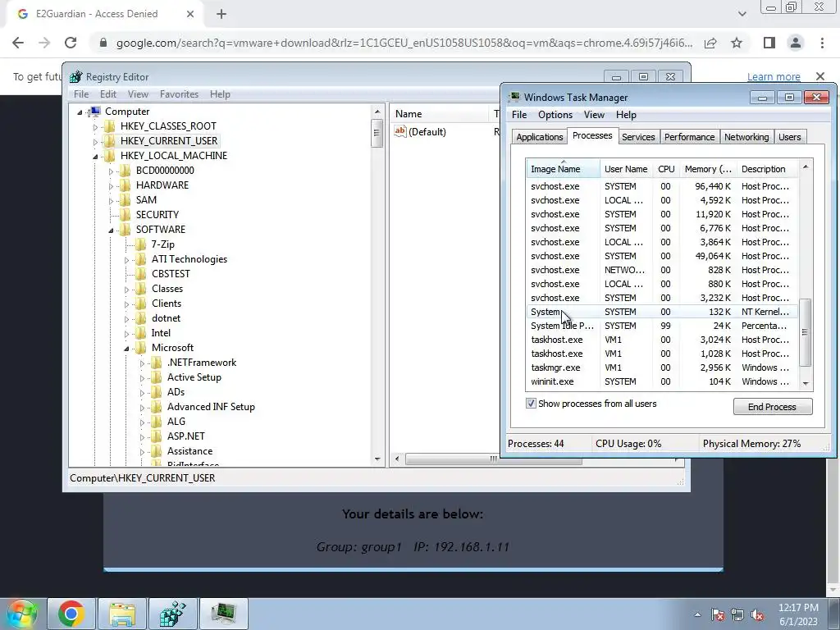Switch to Performance tab
The height and width of the screenshot is (630, 840).
pos(689,137)
